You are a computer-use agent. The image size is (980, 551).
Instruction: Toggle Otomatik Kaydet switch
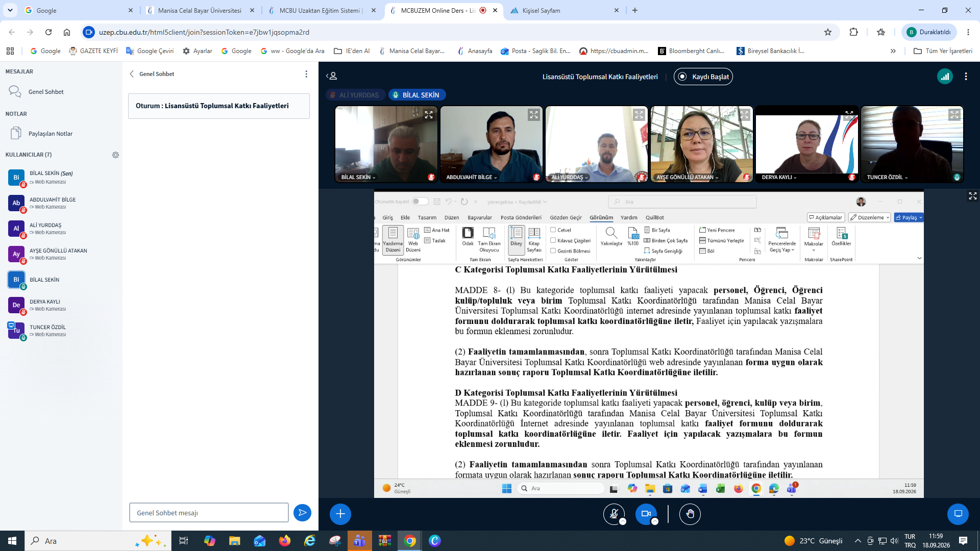[x=420, y=202]
